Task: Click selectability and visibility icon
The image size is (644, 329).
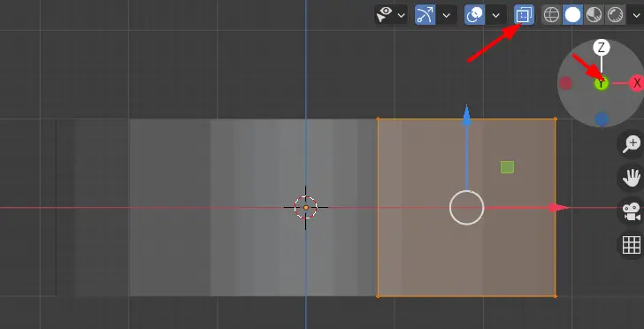Action: 384,15
